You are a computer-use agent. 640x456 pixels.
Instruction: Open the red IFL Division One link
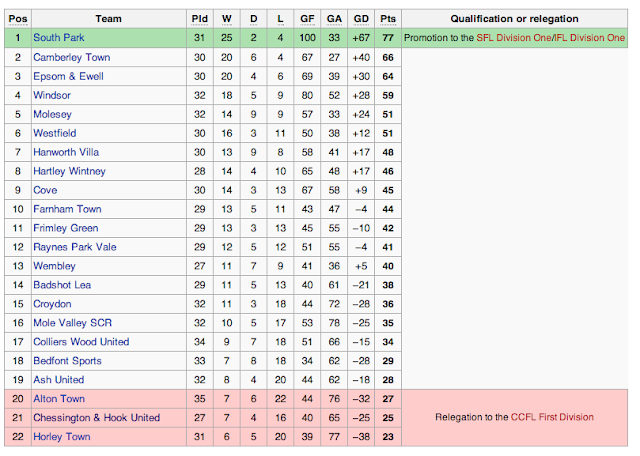[589, 38]
